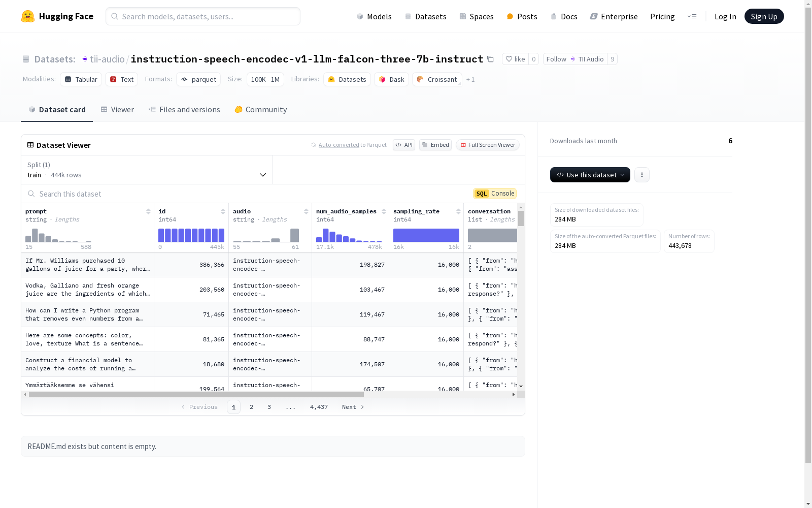Click the Next page button
The image size is (812, 508).
pos(353,407)
